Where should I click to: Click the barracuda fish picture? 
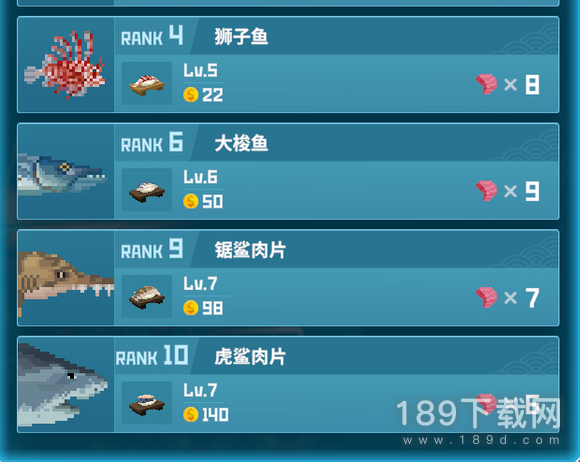pos(62,175)
